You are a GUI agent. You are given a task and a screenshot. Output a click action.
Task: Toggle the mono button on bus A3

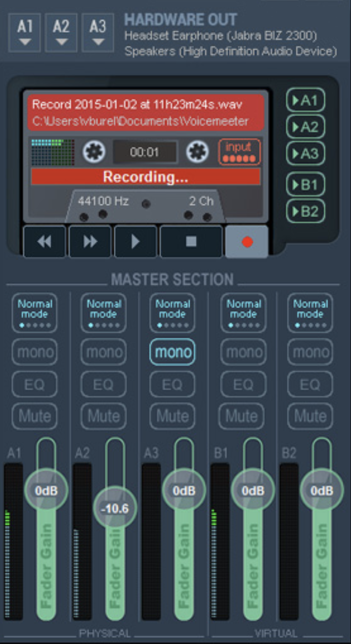172,352
